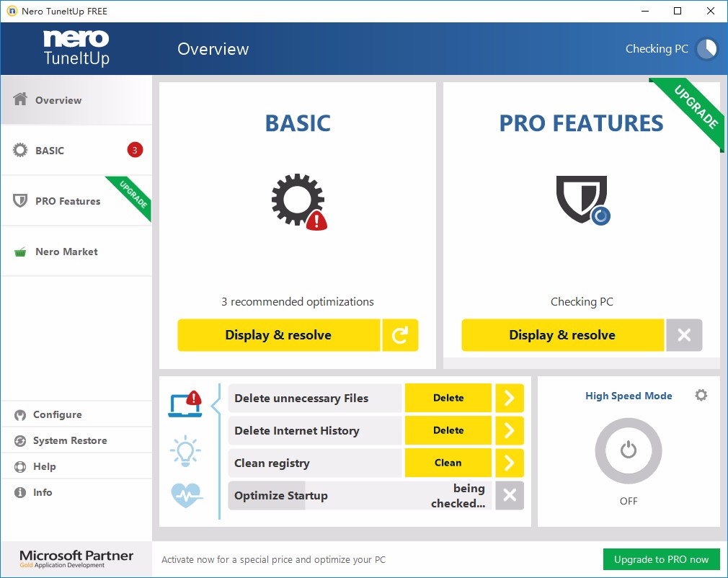Click the 'being checked...' status text
This screenshot has height=578, width=728.
coord(458,495)
